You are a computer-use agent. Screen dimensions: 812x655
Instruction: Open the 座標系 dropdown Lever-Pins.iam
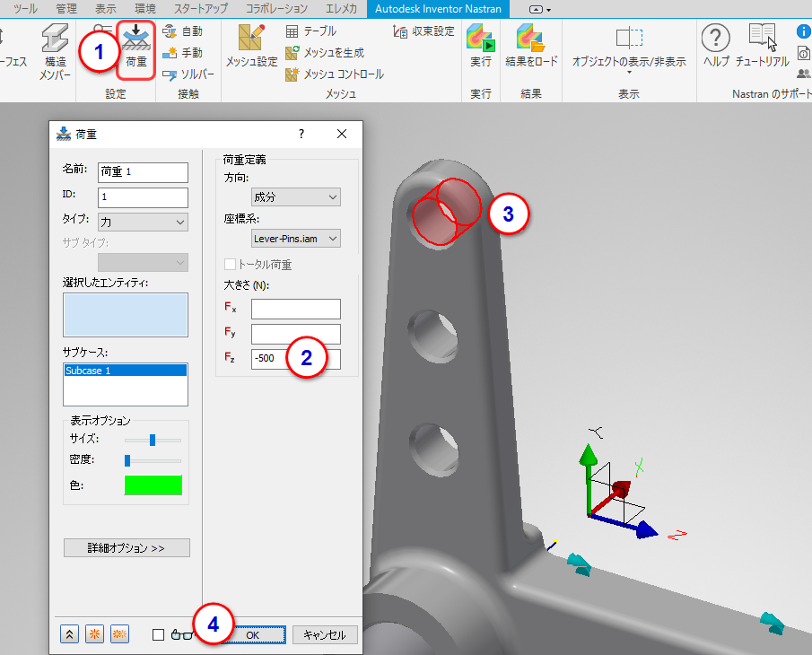click(296, 238)
